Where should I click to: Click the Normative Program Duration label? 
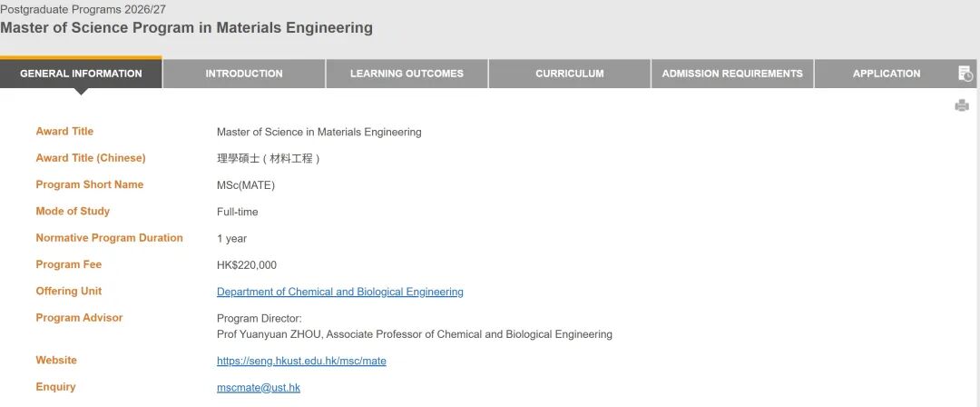point(109,238)
